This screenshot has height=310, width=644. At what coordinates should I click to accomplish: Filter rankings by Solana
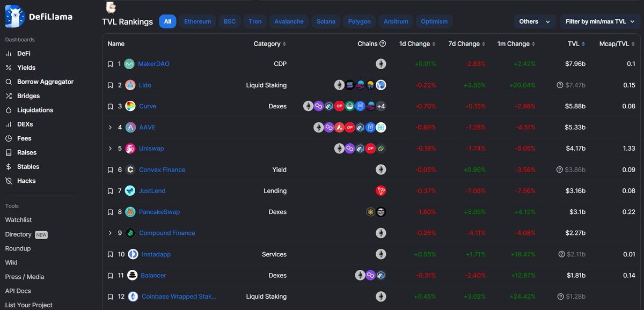coord(326,21)
